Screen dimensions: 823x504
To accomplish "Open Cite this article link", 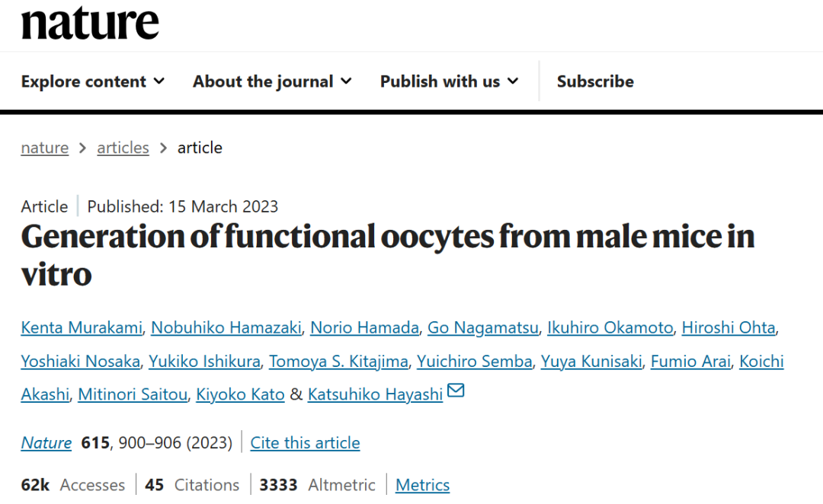I will pos(305,442).
